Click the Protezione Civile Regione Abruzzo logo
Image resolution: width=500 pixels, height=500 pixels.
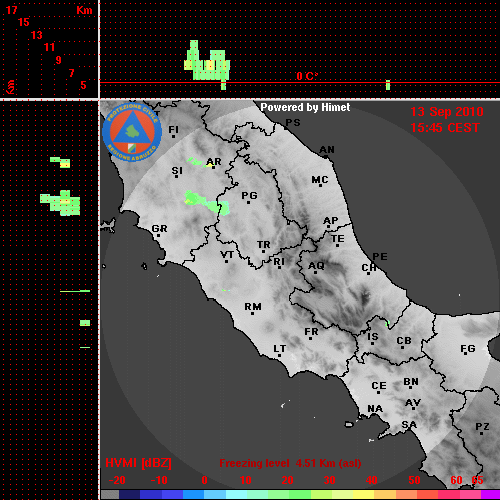pos(132,133)
